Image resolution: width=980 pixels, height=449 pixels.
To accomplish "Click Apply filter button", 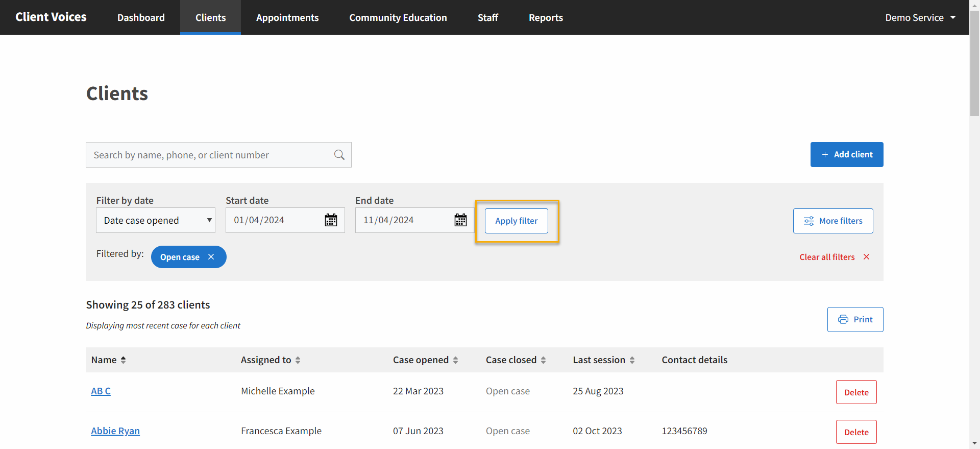I will (517, 221).
